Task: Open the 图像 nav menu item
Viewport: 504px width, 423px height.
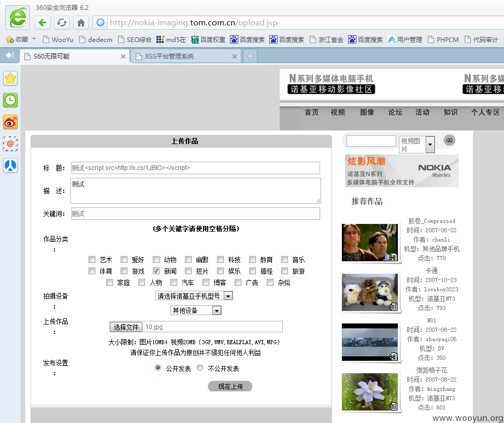Action: 367,112
